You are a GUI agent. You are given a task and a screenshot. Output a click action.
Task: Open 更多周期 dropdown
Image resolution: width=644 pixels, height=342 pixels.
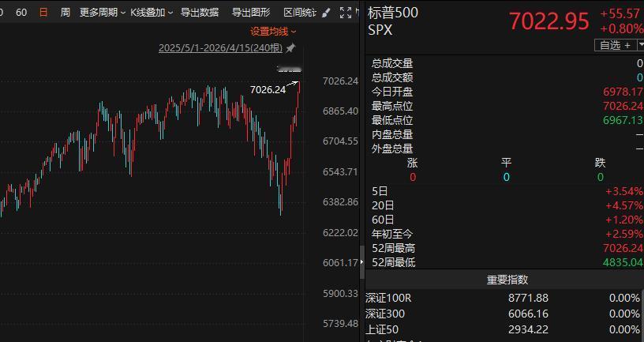(103, 13)
